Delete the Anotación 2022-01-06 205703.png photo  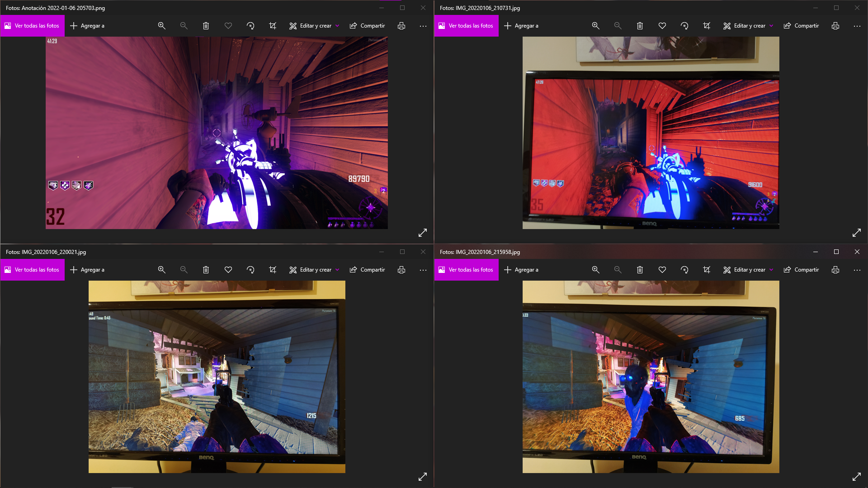coord(206,26)
